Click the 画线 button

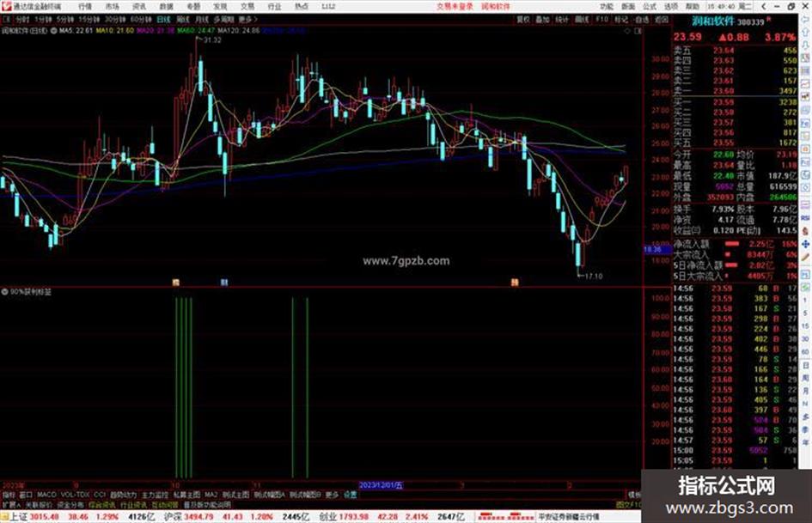[x=582, y=20]
